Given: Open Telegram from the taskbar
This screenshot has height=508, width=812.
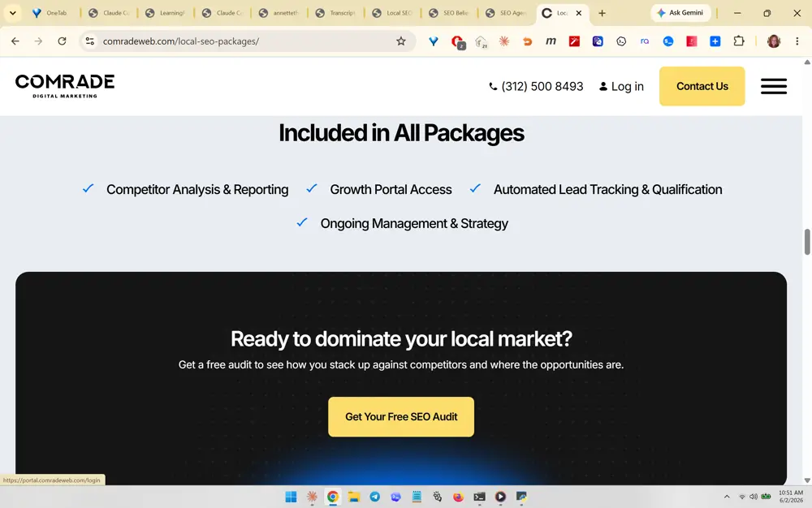Looking at the screenshot, I should click(375, 497).
